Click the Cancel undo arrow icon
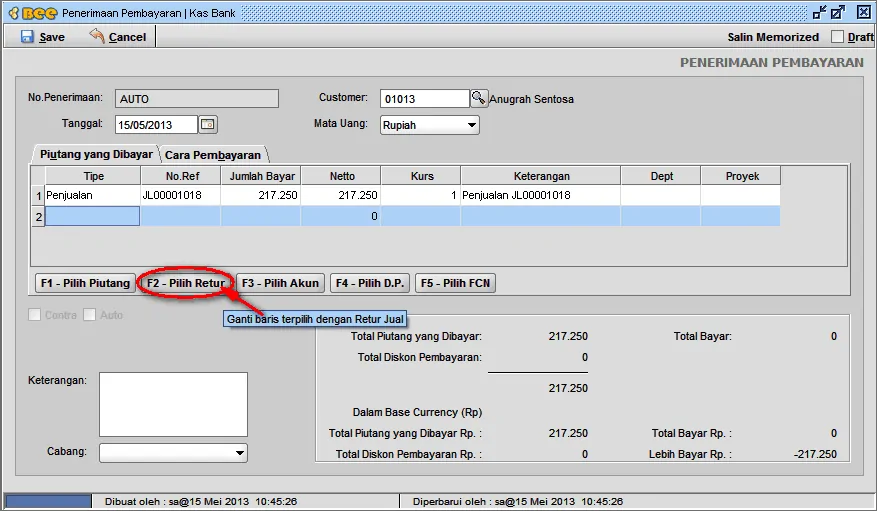Viewport: 877px width, 511px height. [97, 36]
